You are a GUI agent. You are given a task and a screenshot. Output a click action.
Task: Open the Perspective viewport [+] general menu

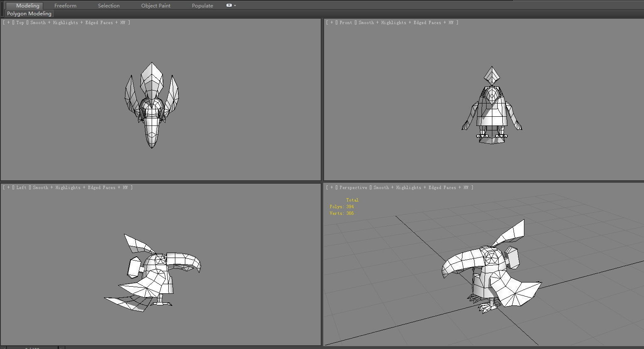tap(332, 187)
